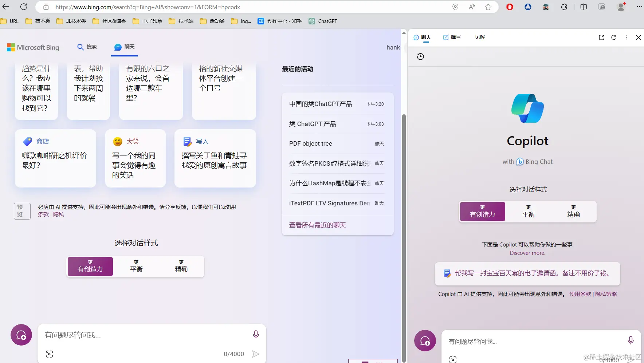The image size is (644, 363).
Task: Send the message with the main chat arrow
Action: tap(256, 354)
